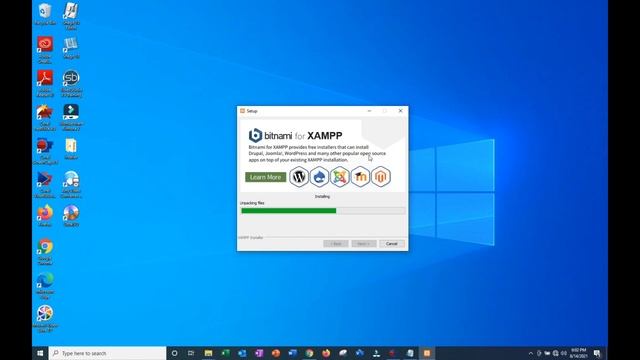The height and width of the screenshot is (360, 640).
Task: Click the "Type here to search" taskbar box
Action: (107, 353)
